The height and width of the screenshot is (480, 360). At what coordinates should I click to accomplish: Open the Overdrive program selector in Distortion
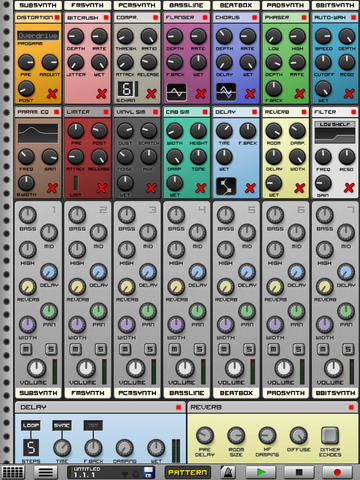pyautogui.click(x=38, y=35)
